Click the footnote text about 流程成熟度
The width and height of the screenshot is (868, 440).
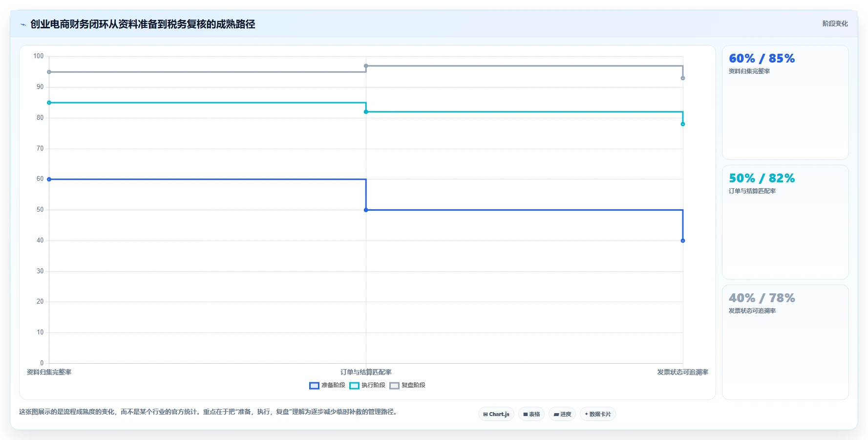point(209,412)
